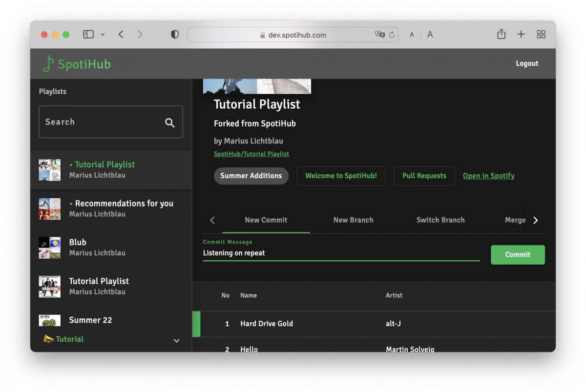This screenshot has height=392, width=586.
Task: Show more tabs with the right chevron
Action: pos(536,220)
